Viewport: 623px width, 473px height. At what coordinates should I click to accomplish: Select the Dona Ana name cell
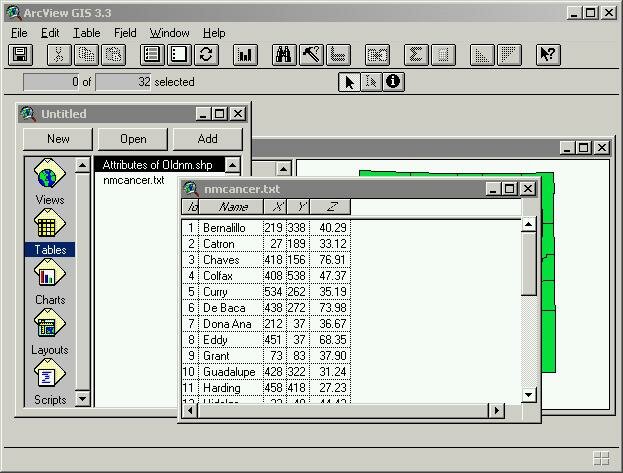pyautogui.click(x=231, y=324)
